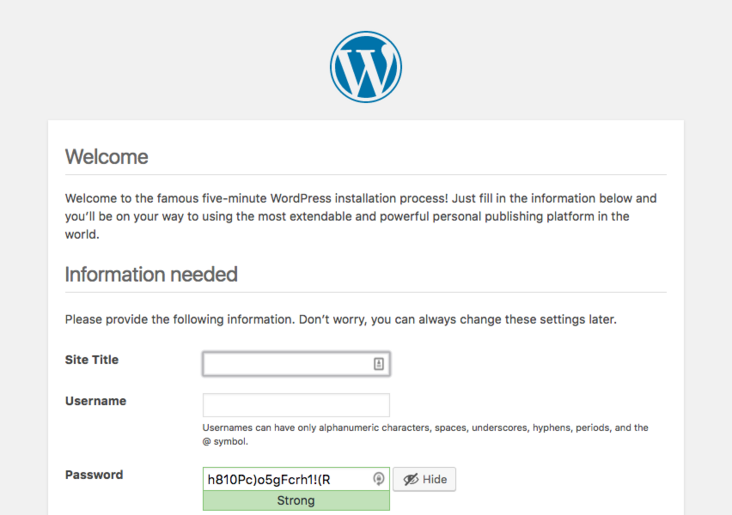Select the Password field with generated password
The width and height of the screenshot is (732, 515).
pyautogui.click(x=285, y=479)
